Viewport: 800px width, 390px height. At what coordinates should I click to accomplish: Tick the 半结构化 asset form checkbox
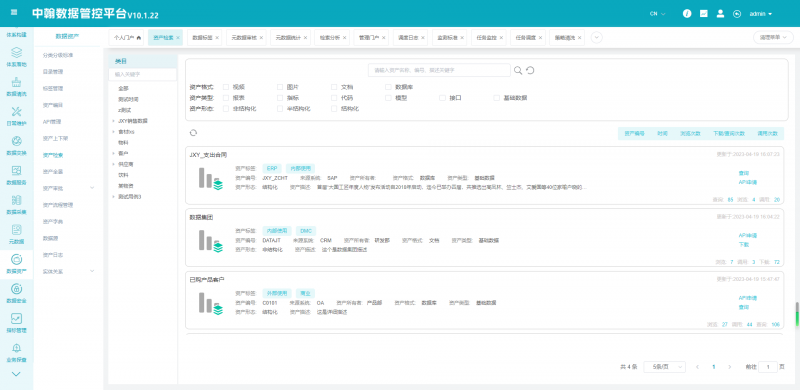pyautogui.click(x=280, y=109)
